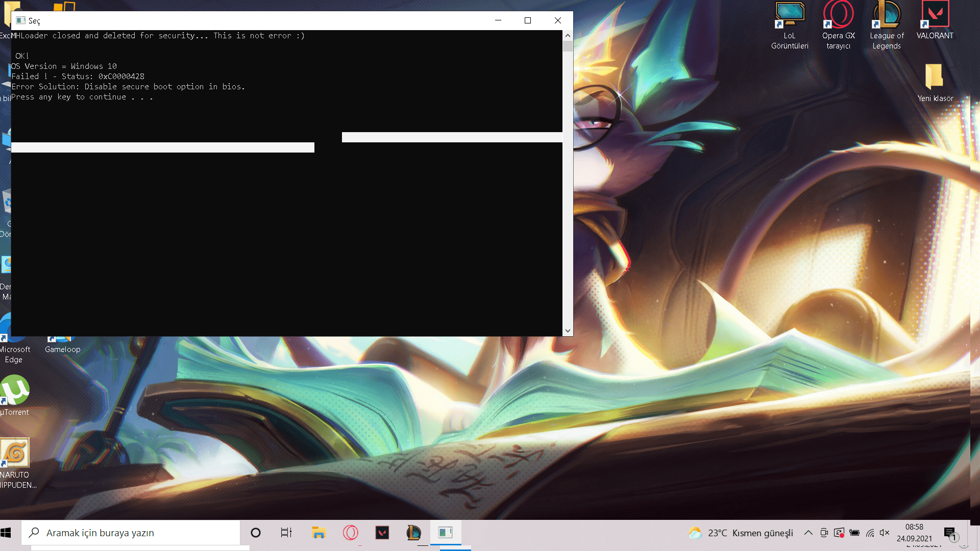This screenshot has height=551, width=980.
Task: Click the muted volume speaker icon
Action: pyautogui.click(x=885, y=533)
